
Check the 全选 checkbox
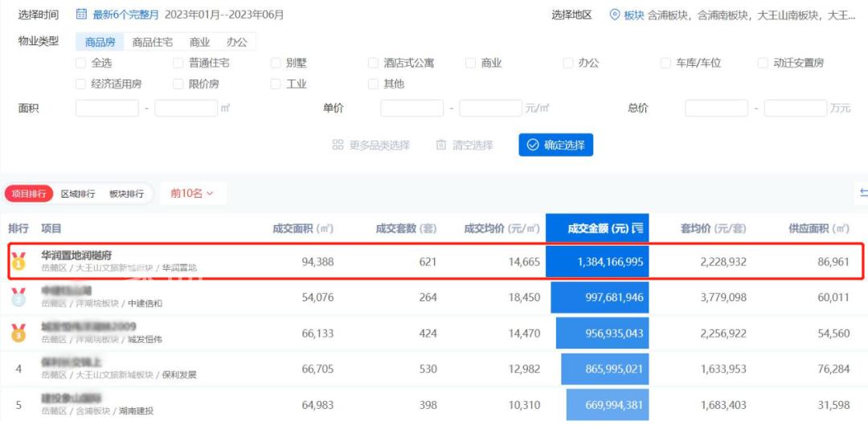point(80,63)
